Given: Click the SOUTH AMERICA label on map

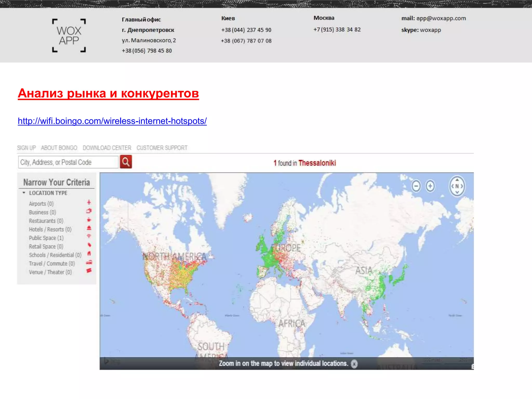Looking at the screenshot, I should 211,351.
